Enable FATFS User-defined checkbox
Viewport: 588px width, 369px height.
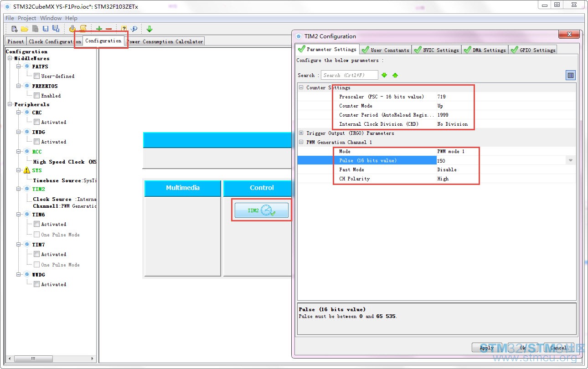click(x=36, y=76)
